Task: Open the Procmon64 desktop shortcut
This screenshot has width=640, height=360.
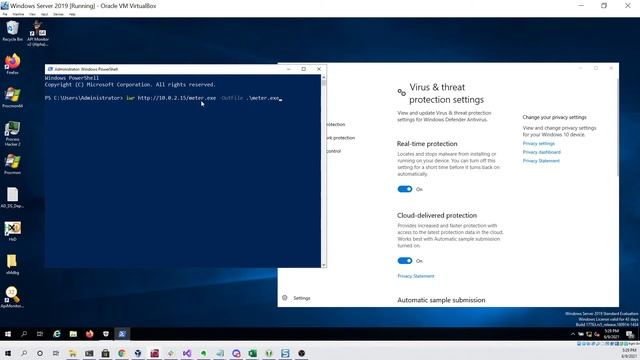Action: coord(12,98)
